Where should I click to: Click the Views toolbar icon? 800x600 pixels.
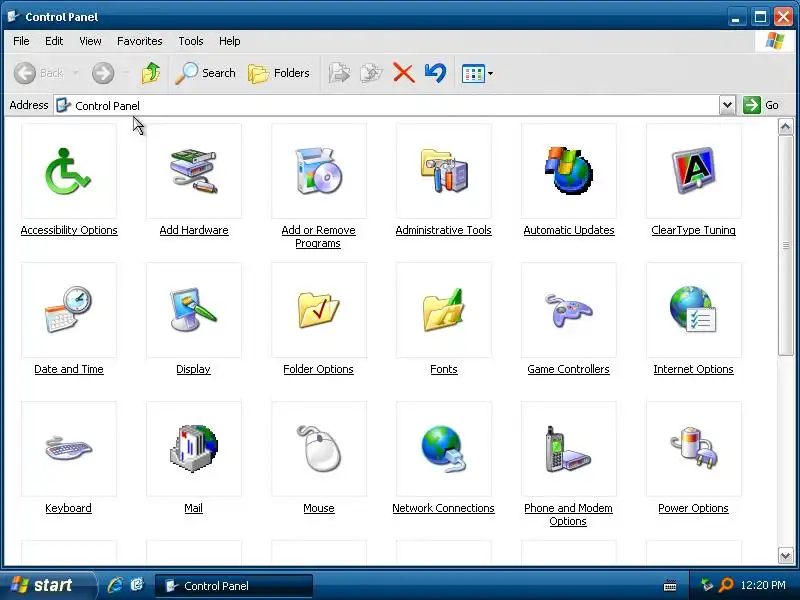click(473, 73)
